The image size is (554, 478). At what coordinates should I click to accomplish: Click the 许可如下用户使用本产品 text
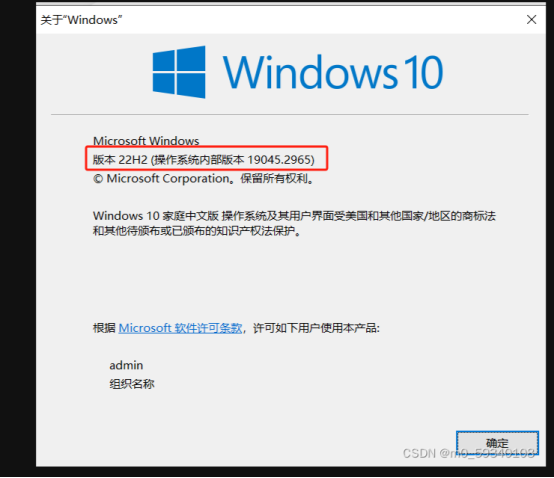[x=316, y=328]
